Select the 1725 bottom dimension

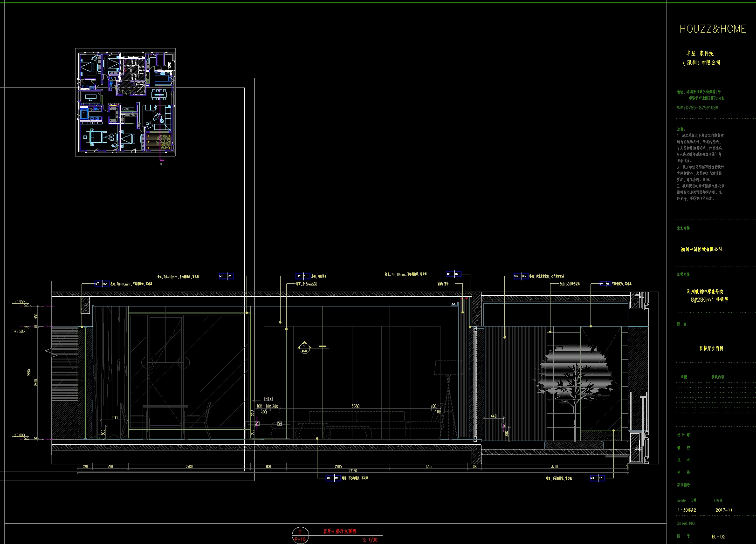pyautogui.click(x=428, y=466)
